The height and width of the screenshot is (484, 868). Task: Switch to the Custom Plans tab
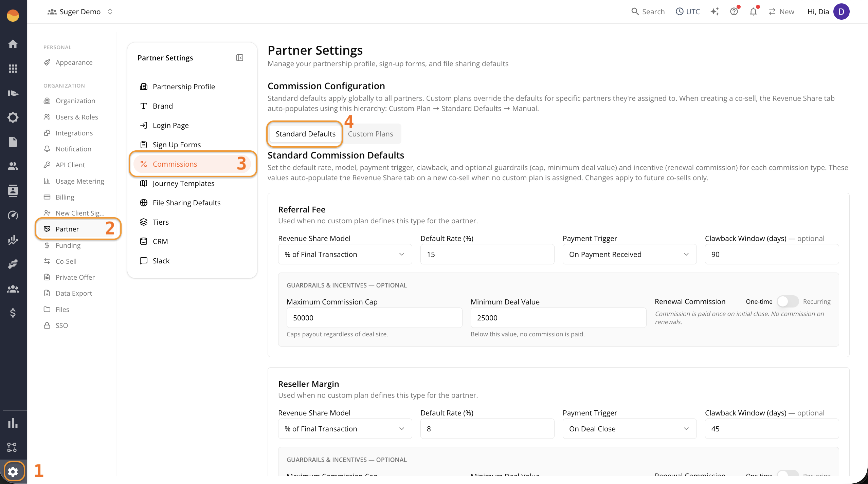370,134
